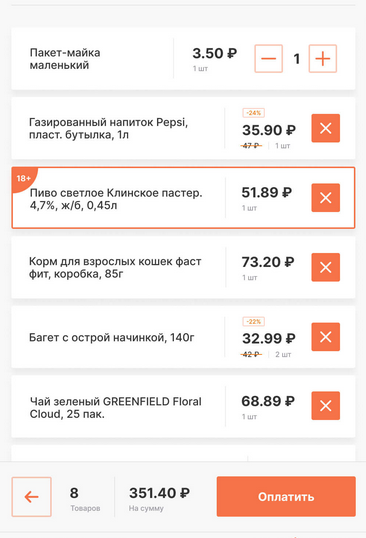Remove Багет с острой начинкой item
This screenshot has height=538, width=366.
point(326,337)
